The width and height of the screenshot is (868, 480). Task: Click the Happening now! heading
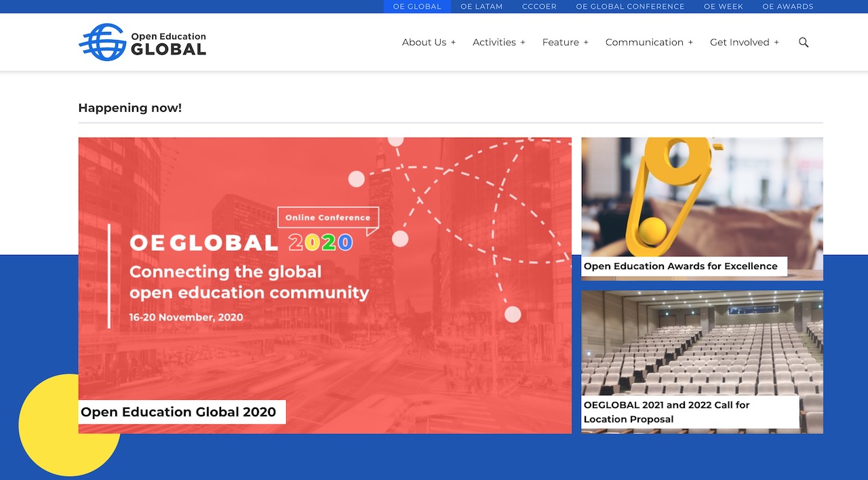pyautogui.click(x=130, y=108)
